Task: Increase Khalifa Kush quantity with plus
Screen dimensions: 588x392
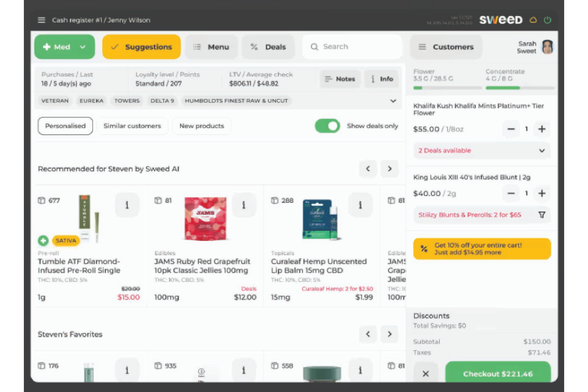Action: [x=542, y=129]
